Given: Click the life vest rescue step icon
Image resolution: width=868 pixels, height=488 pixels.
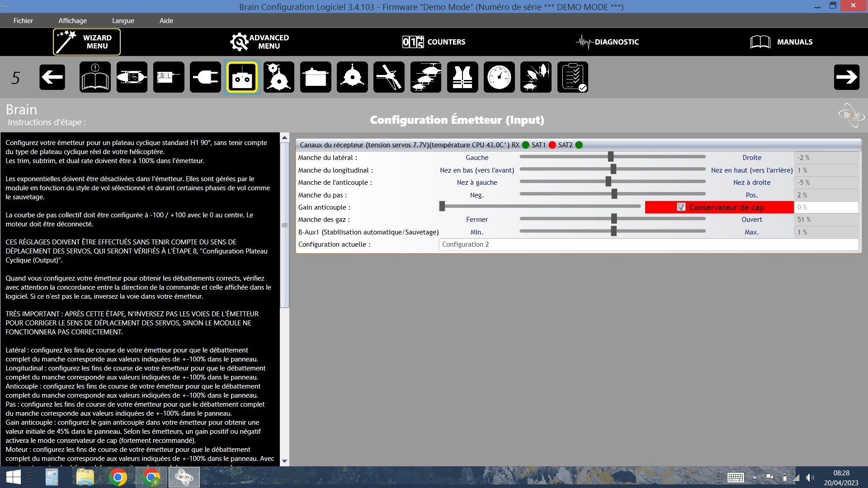Looking at the screenshot, I should [x=462, y=77].
